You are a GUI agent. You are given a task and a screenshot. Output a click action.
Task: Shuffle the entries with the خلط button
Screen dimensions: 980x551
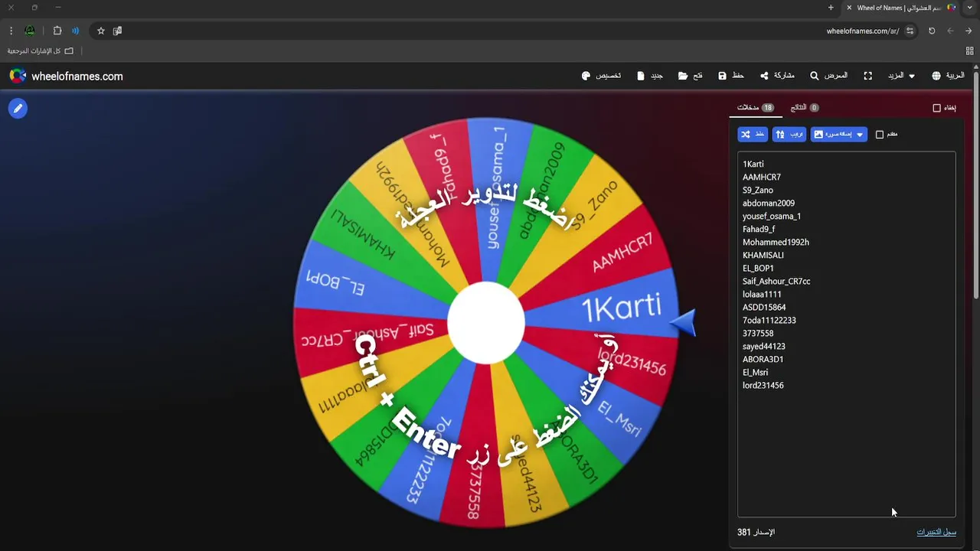tap(753, 134)
